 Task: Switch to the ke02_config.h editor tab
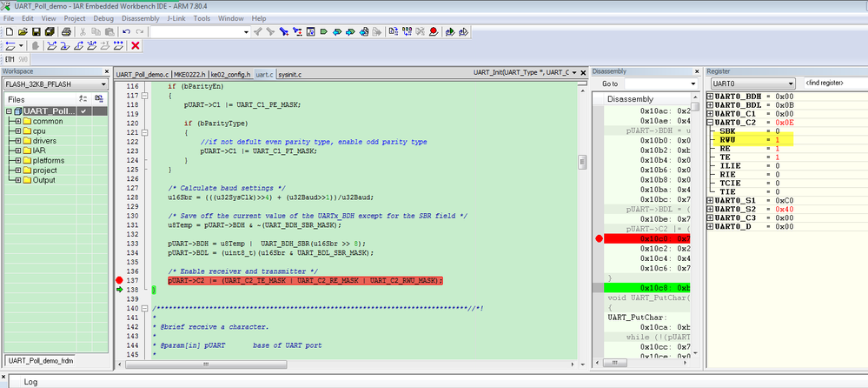click(230, 74)
